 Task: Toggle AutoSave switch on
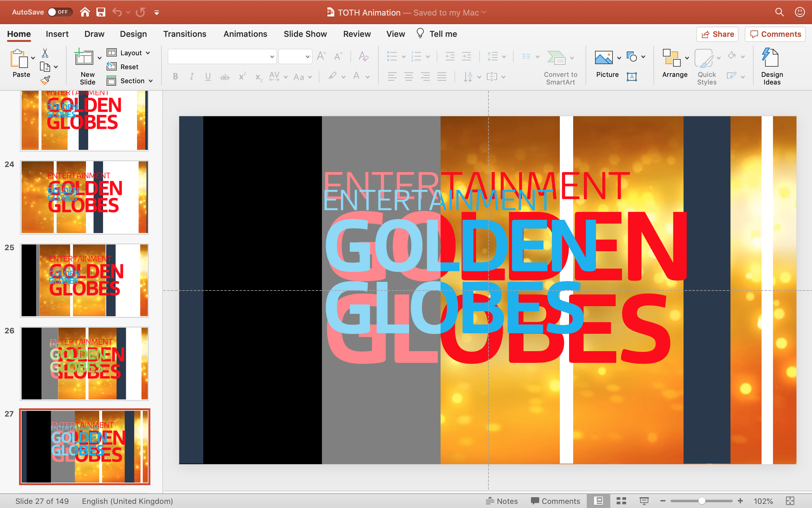coord(60,12)
